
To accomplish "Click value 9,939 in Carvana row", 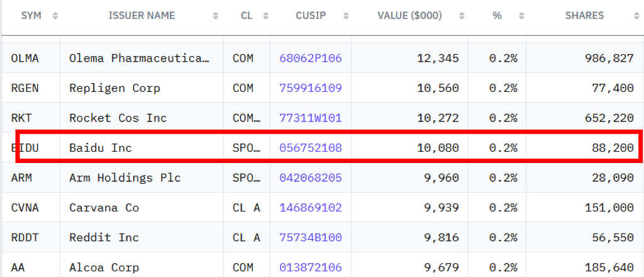I will point(441,208).
